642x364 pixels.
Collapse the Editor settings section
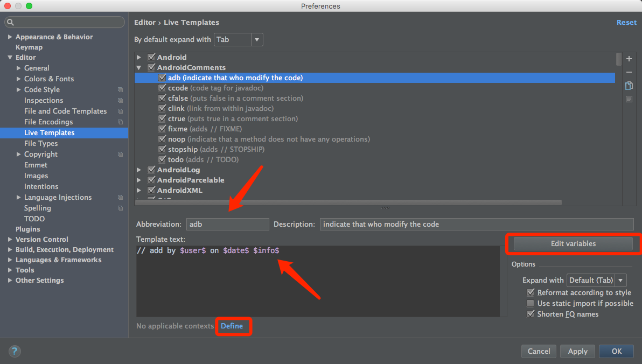(10, 58)
